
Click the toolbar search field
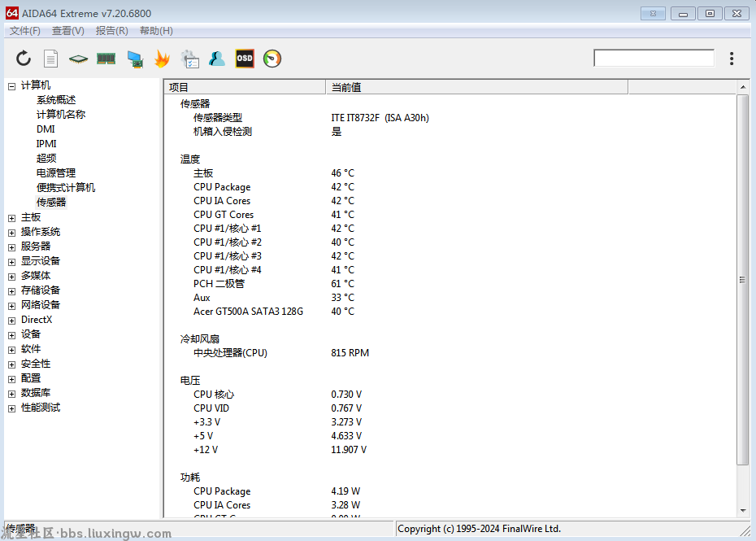(x=654, y=58)
